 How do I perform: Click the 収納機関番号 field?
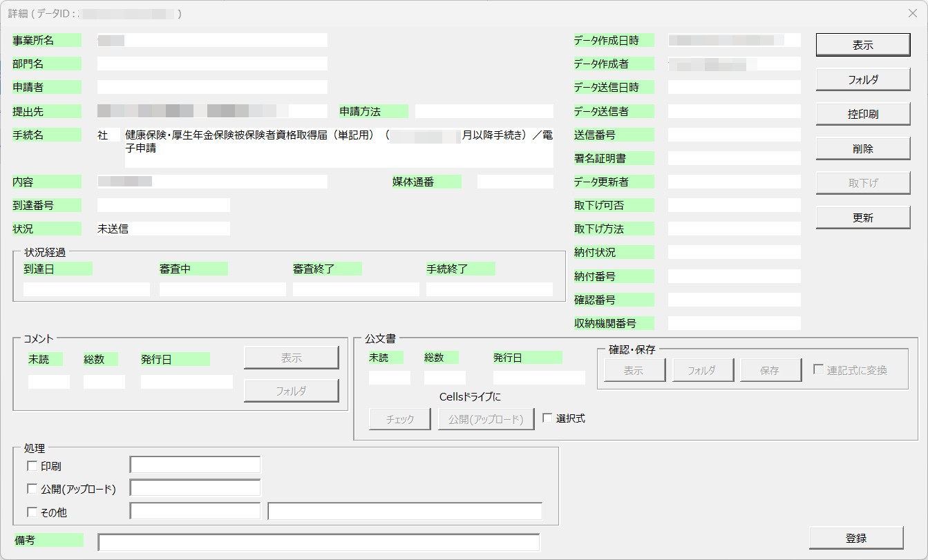click(735, 323)
